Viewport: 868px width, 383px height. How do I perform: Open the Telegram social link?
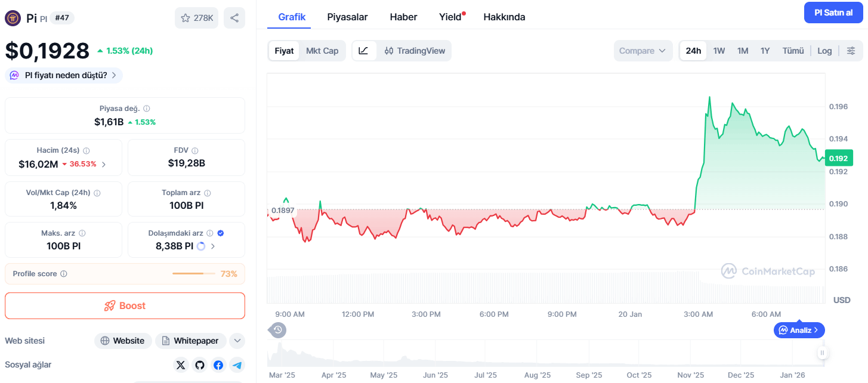coord(237,365)
